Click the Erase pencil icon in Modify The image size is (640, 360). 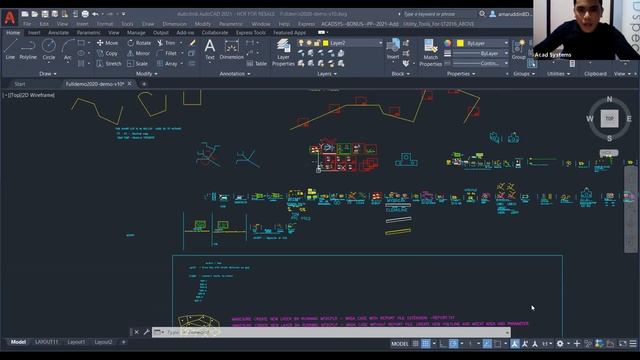(x=192, y=43)
